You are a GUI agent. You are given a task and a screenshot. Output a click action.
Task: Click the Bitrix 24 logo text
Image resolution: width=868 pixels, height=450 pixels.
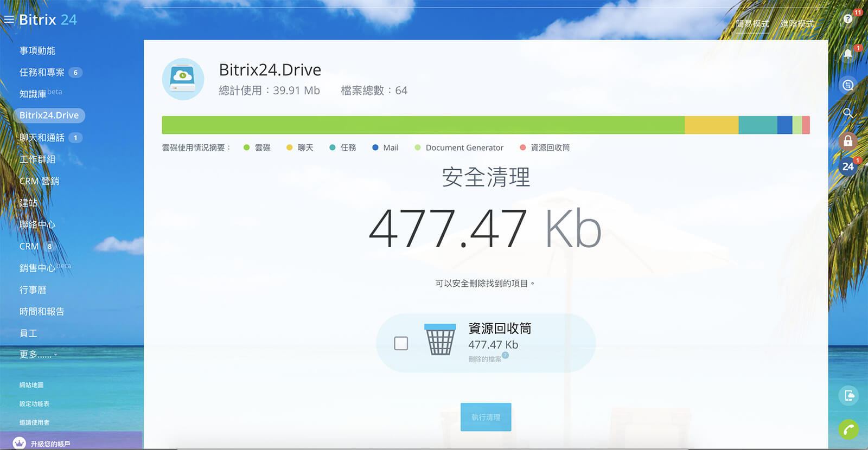coord(48,20)
